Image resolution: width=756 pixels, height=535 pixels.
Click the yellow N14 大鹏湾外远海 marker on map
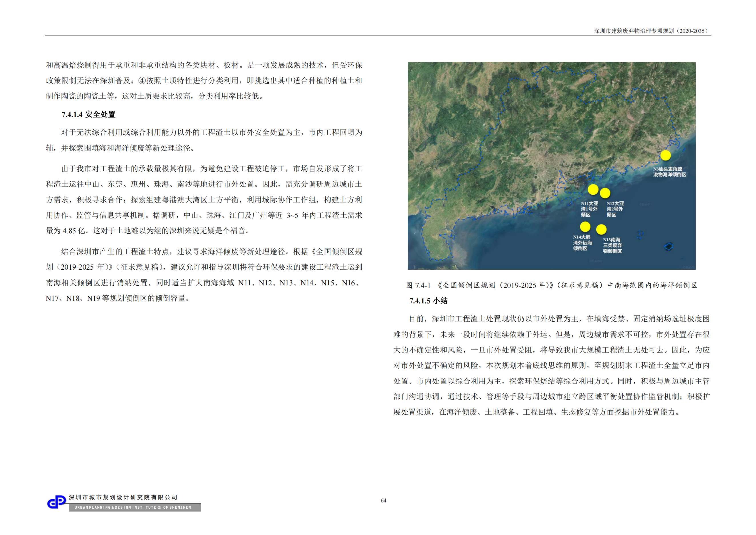(585, 227)
